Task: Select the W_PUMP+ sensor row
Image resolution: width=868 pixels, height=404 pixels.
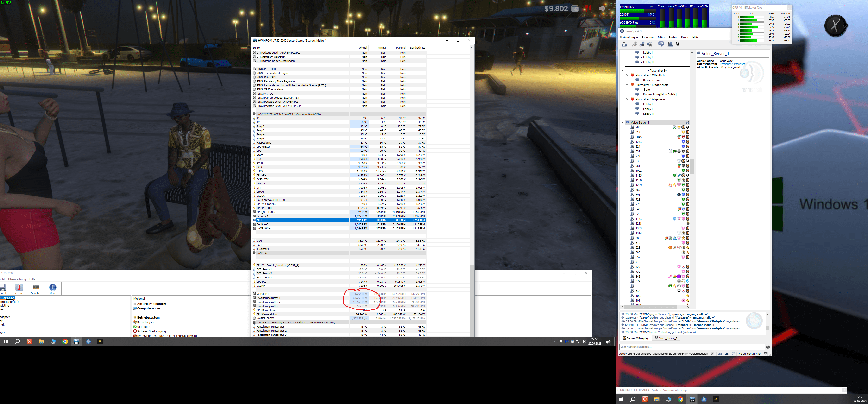Action: click(x=263, y=294)
